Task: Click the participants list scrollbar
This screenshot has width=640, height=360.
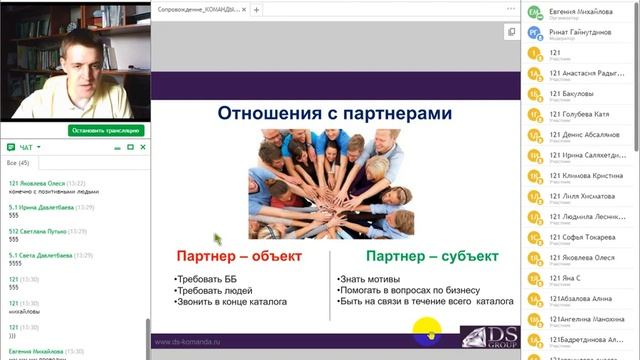Action: 637,78
